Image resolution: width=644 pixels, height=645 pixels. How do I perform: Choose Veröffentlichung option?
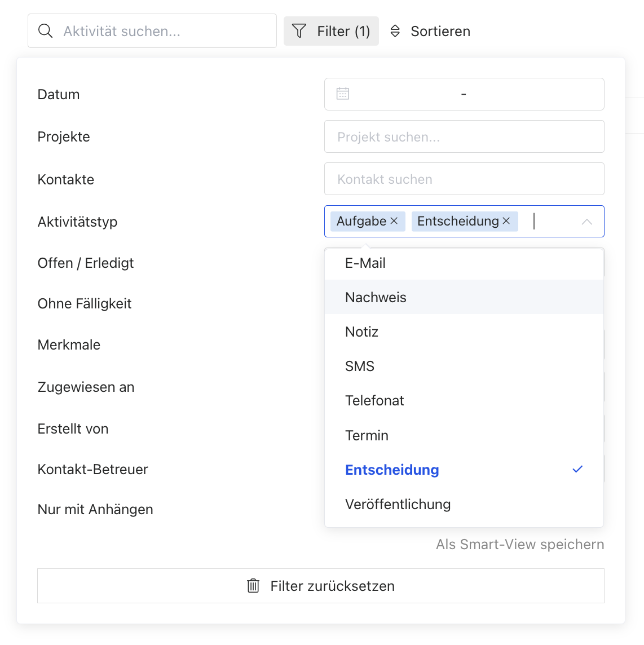click(464, 504)
